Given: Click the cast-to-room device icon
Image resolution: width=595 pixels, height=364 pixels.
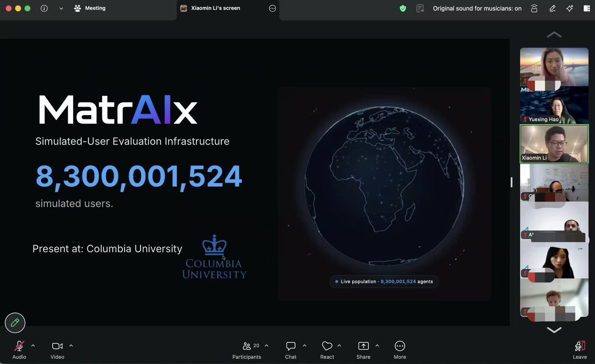Looking at the screenshot, I should [534, 9].
